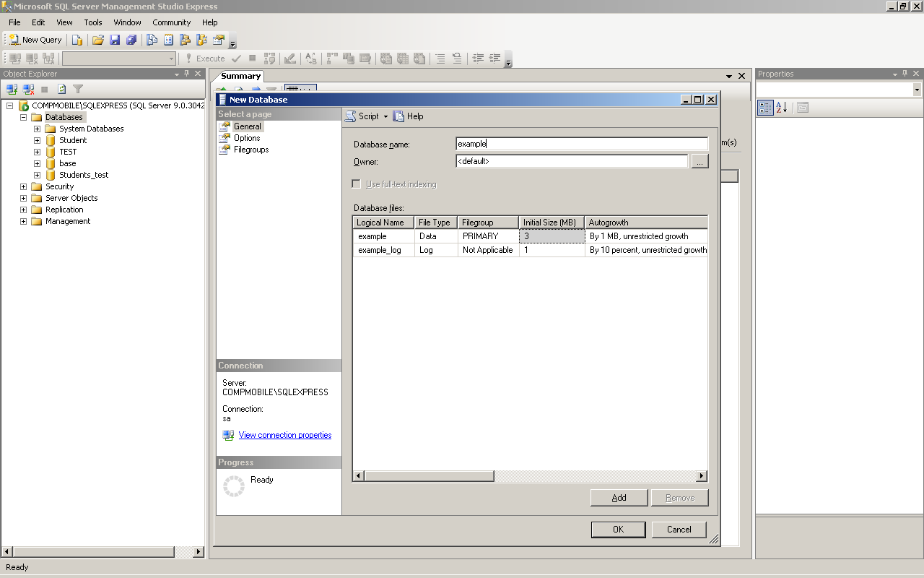The width and height of the screenshot is (924, 578).
Task: Click the Database Engine Query icon
Action: (77, 40)
